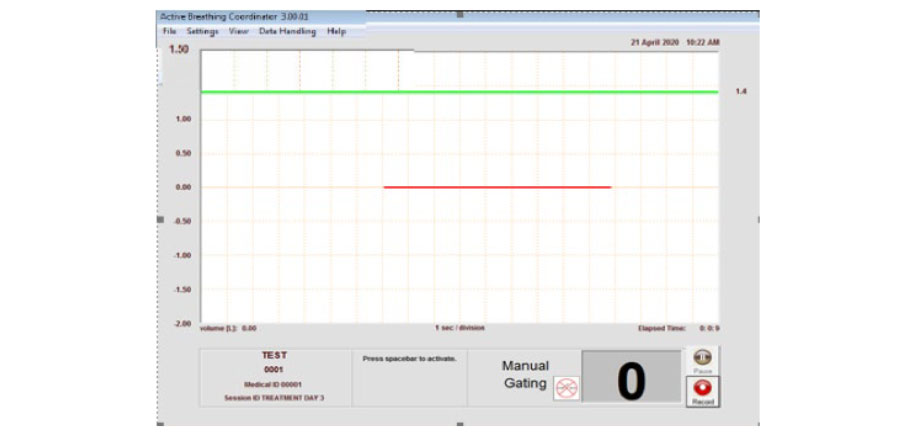Open the File menu

pyautogui.click(x=169, y=32)
